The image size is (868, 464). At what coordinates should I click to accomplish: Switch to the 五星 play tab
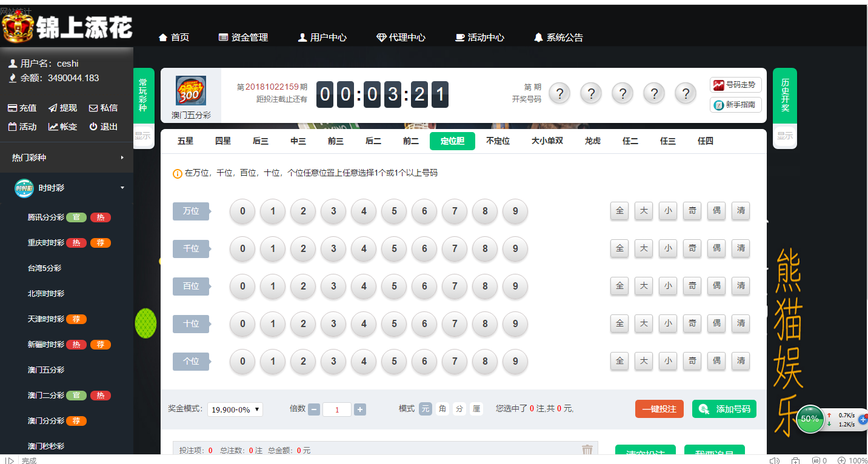click(185, 141)
